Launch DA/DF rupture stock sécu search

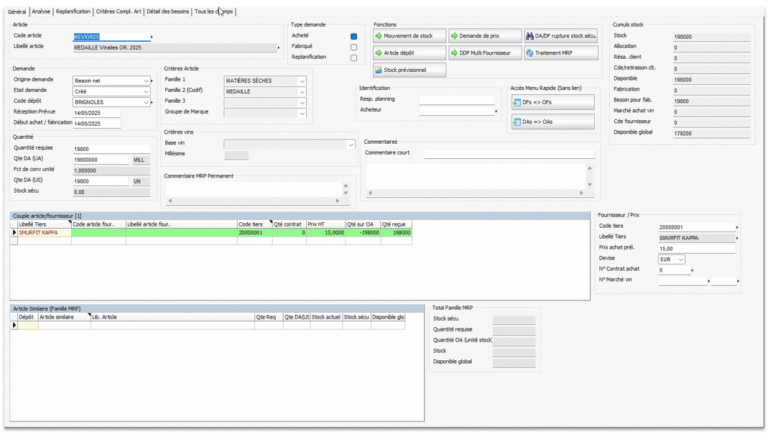coord(560,36)
